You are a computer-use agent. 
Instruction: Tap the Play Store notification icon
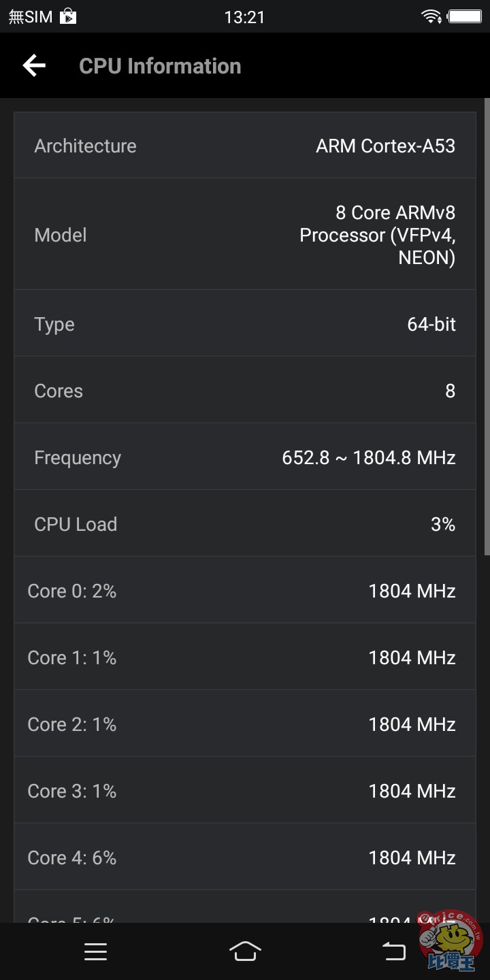(68, 16)
